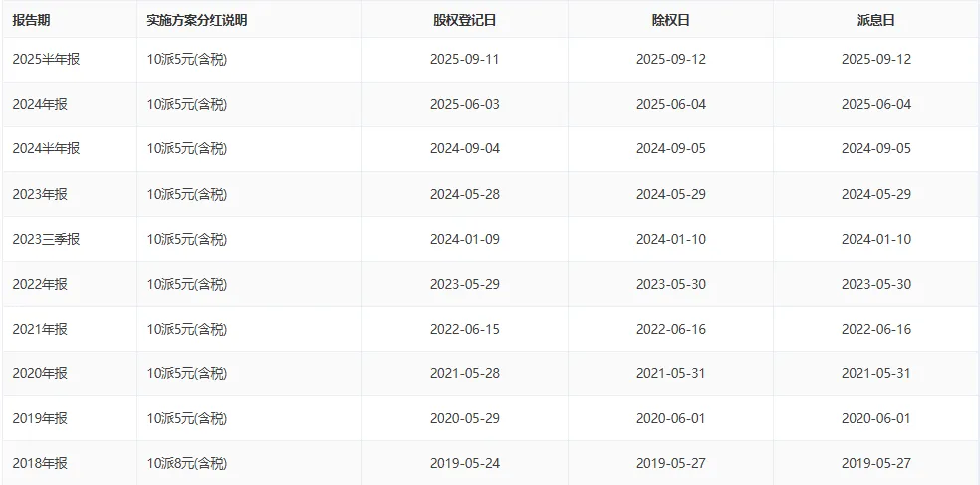Select the 股权登记日 date 2019-05-24

[x=464, y=463]
